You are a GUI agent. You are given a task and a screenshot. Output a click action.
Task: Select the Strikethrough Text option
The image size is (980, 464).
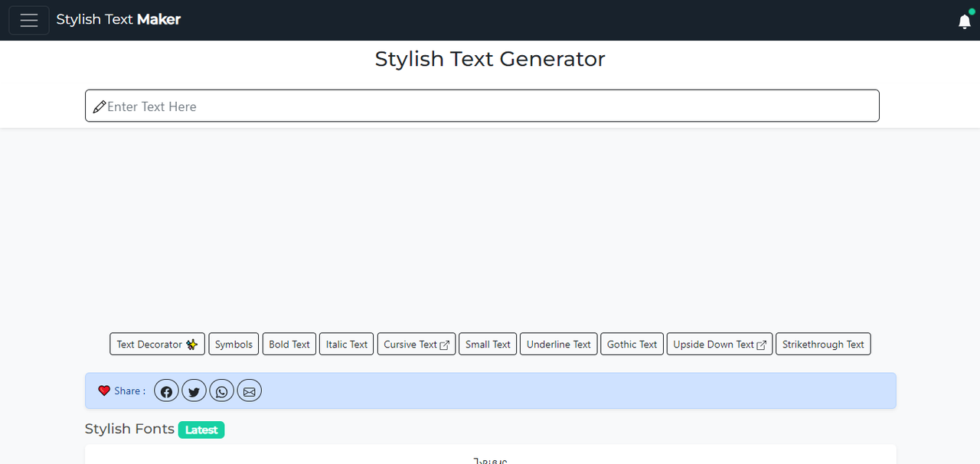(823, 344)
